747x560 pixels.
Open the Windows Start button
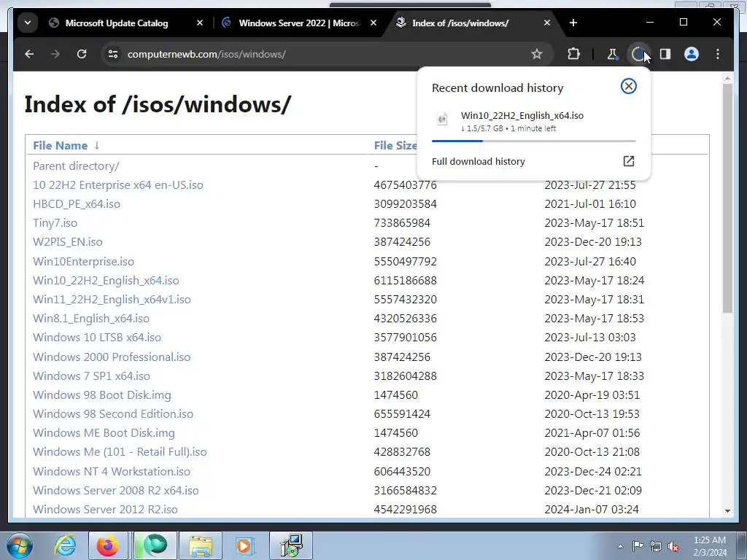tap(20, 545)
